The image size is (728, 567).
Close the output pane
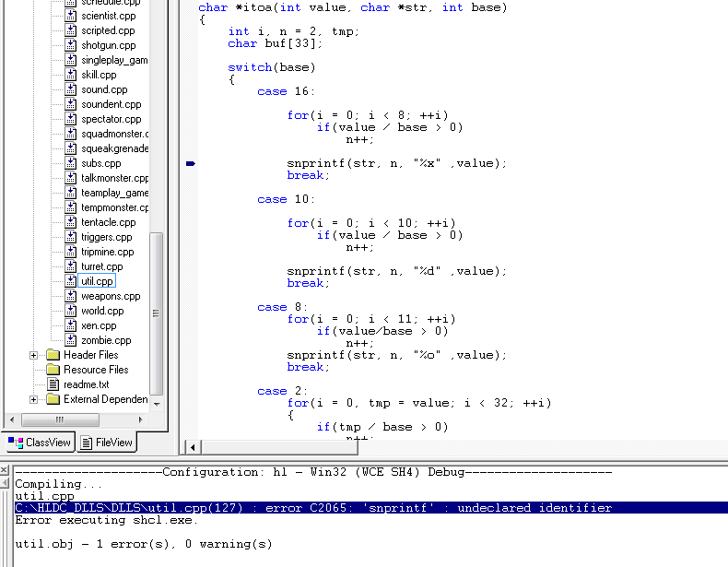point(4,470)
